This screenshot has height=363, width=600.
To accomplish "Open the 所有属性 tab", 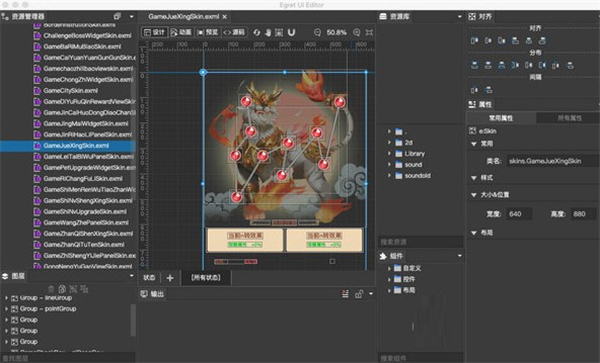I will pyautogui.click(x=569, y=118).
